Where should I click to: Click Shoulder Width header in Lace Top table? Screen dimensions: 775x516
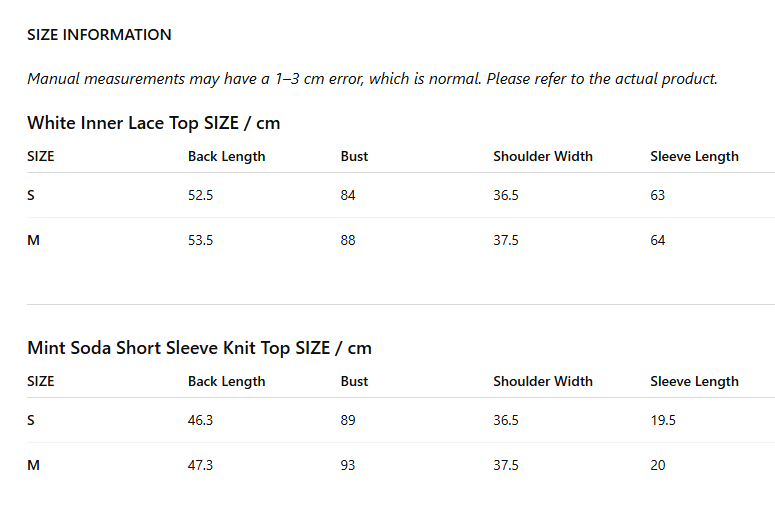[x=543, y=156]
